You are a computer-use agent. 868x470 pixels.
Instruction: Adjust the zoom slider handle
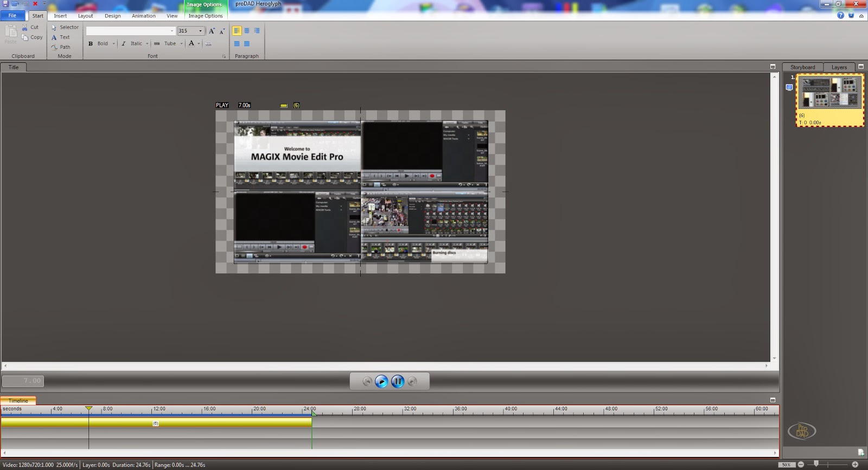[x=816, y=464]
